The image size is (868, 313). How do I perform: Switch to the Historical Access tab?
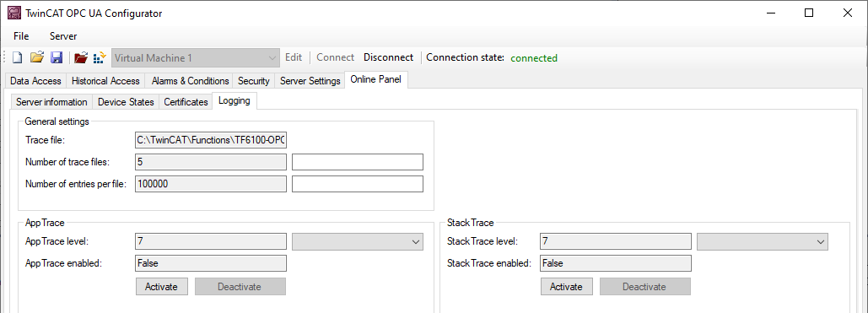click(x=105, y=81)
